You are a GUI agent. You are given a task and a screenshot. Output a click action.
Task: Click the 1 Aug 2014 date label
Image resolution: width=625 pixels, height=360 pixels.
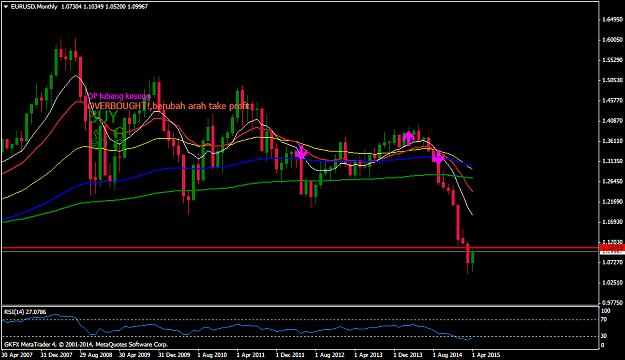447,355
